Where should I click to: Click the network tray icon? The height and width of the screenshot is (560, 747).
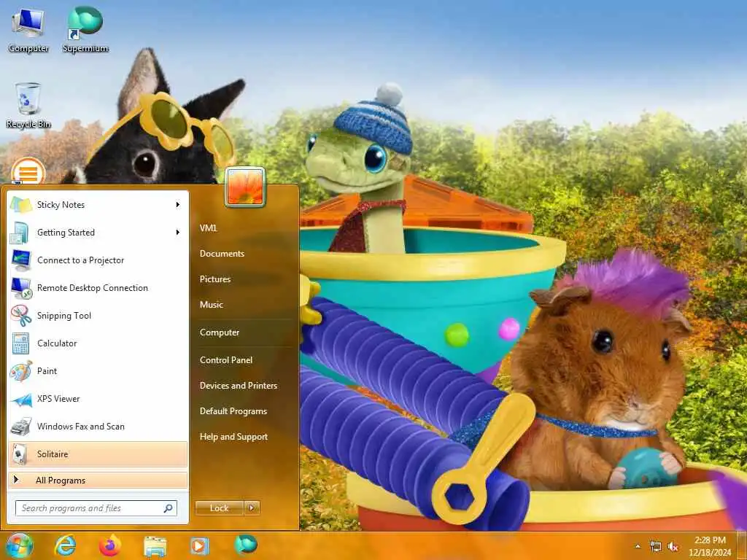(656, 547)
